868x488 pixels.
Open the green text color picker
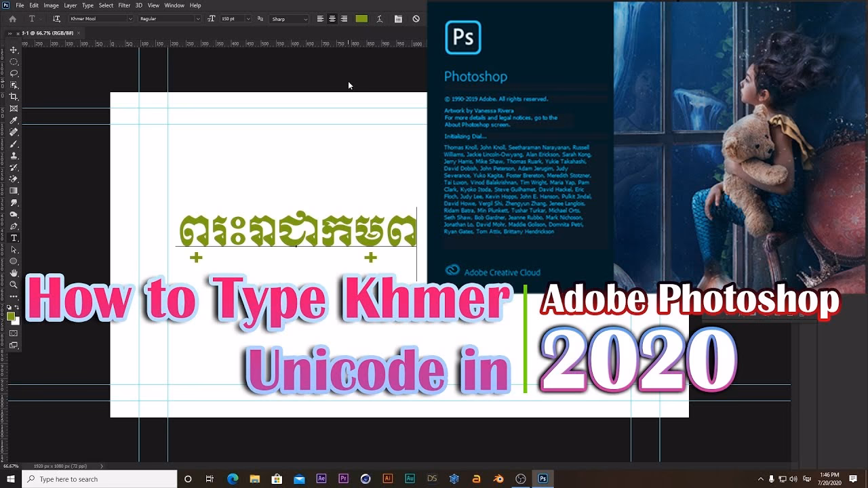tap(361, 19)
